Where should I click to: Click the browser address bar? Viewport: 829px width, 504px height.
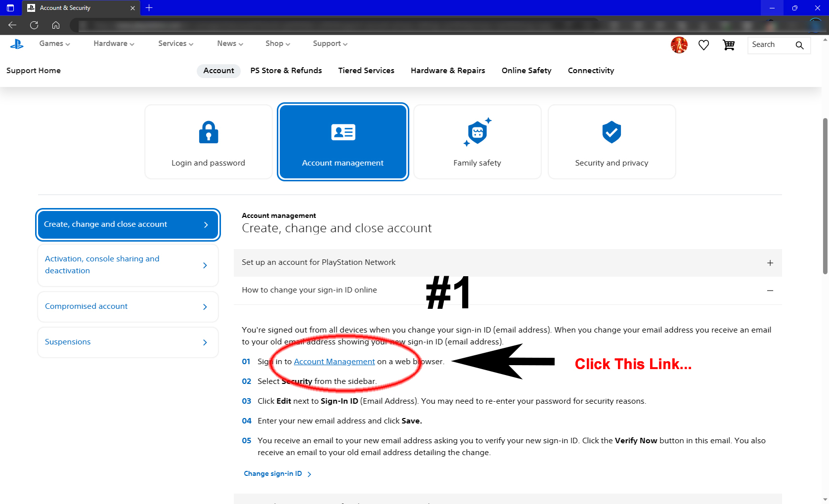tap(336, 25)
